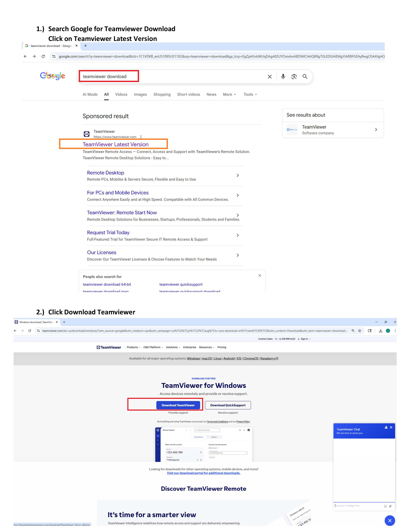Click the Download TeamViewer button
The width and height of the screenshot is (411, 532).
(x=178, y=405)
